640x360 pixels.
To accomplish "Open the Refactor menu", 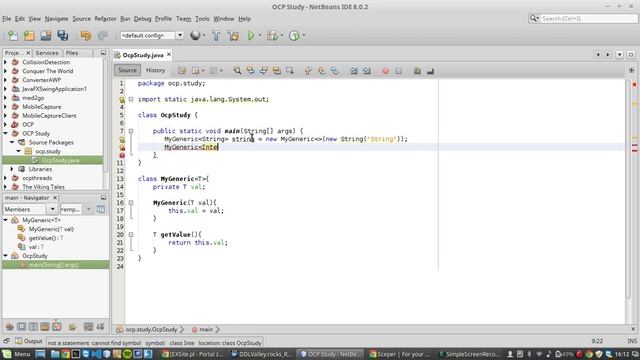I will click(x=105, y=19).
